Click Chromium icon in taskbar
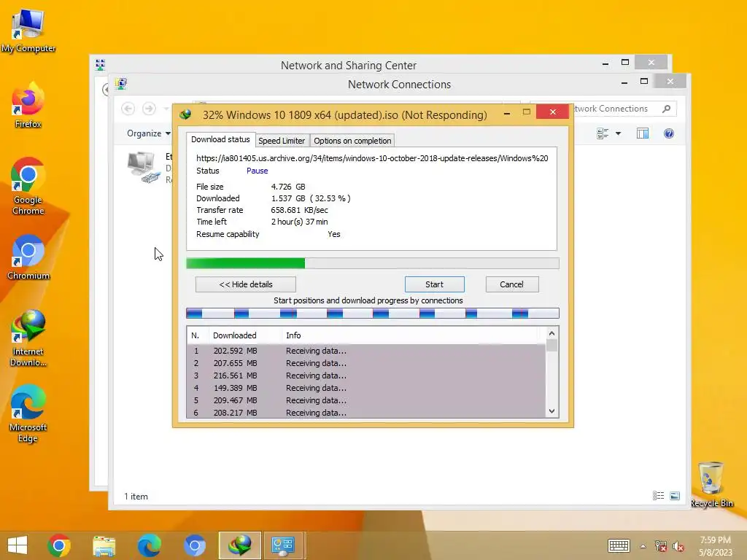Screen dimensions: 747x560 pos(194,545)
